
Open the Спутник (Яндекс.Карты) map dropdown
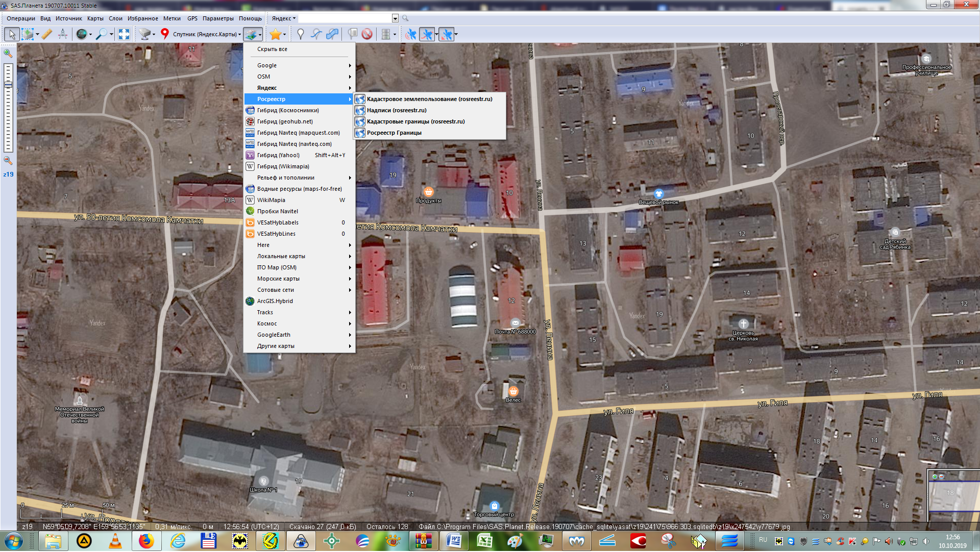tap(207, 34)
